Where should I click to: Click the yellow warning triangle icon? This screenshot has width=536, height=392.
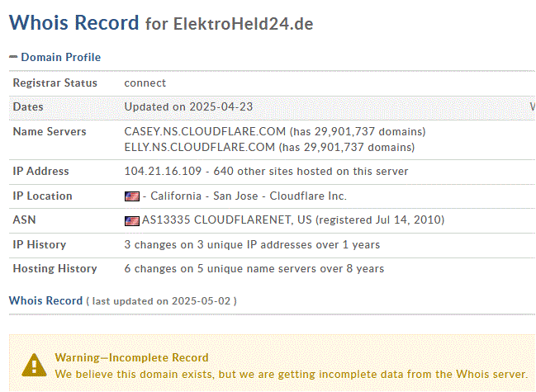[34, 365]
